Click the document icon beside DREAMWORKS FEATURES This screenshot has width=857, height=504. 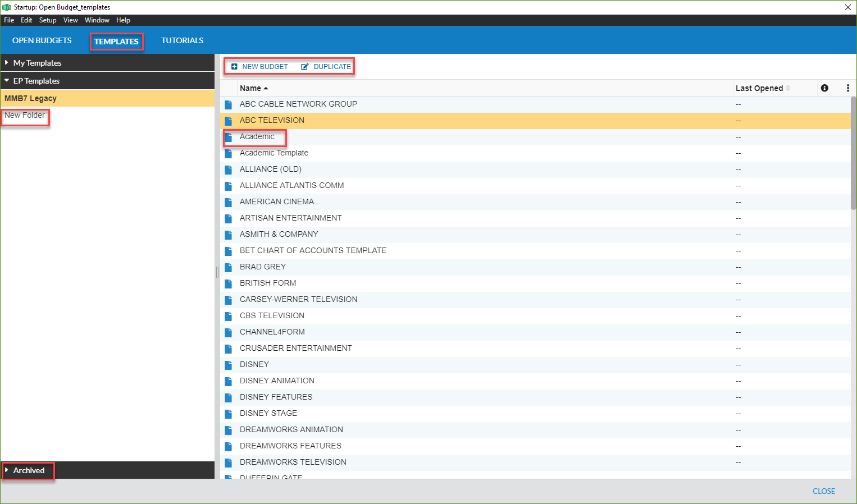[x=229, y=446]
